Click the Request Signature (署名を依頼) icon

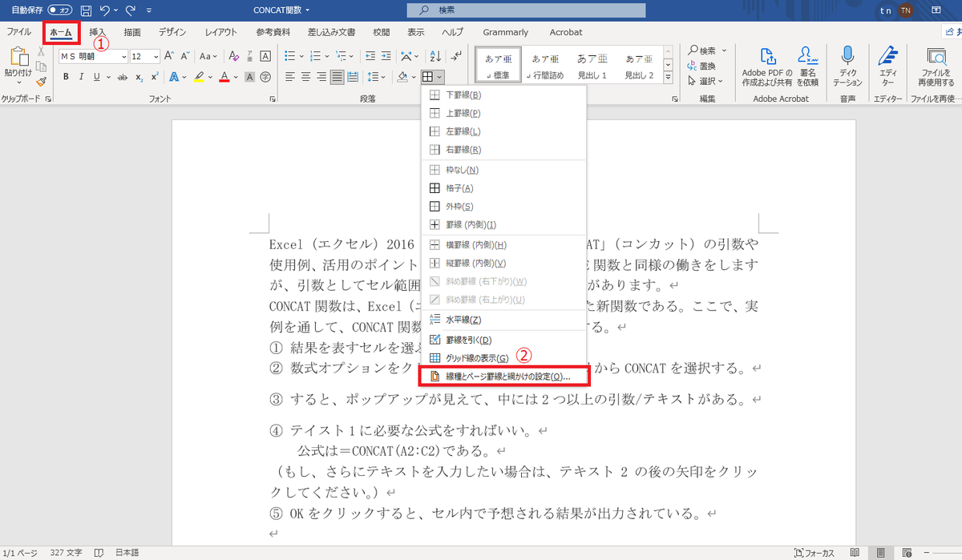tap(807, 56)
